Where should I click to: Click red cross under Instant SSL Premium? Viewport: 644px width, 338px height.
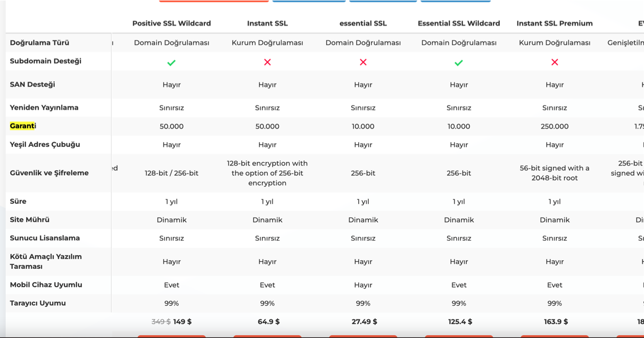pyautogui.click(x=555, y=62)
